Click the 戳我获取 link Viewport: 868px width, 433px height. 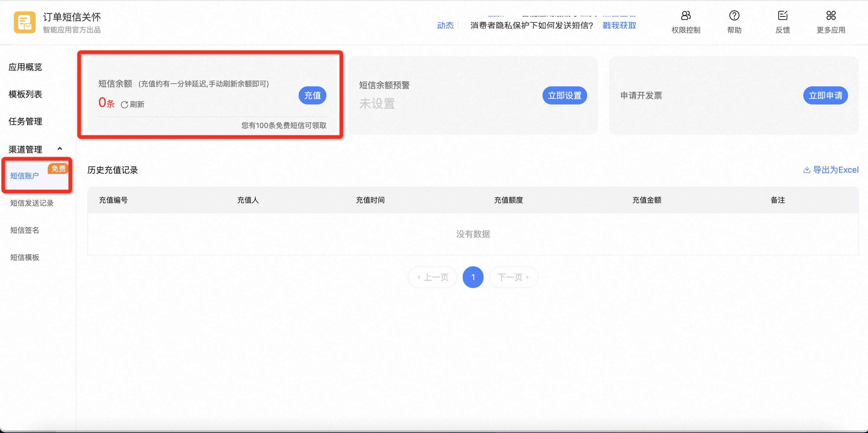(619, 26)
